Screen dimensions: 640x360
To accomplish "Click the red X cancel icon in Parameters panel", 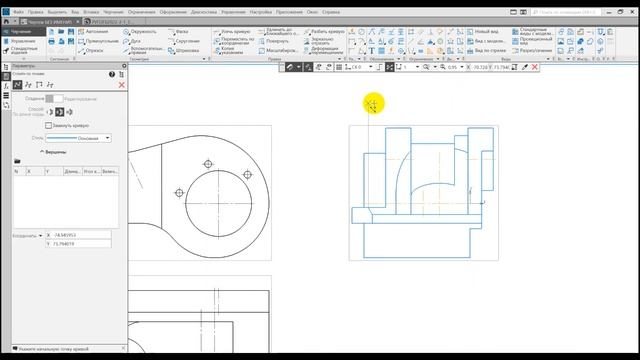I will pos(122,85).
